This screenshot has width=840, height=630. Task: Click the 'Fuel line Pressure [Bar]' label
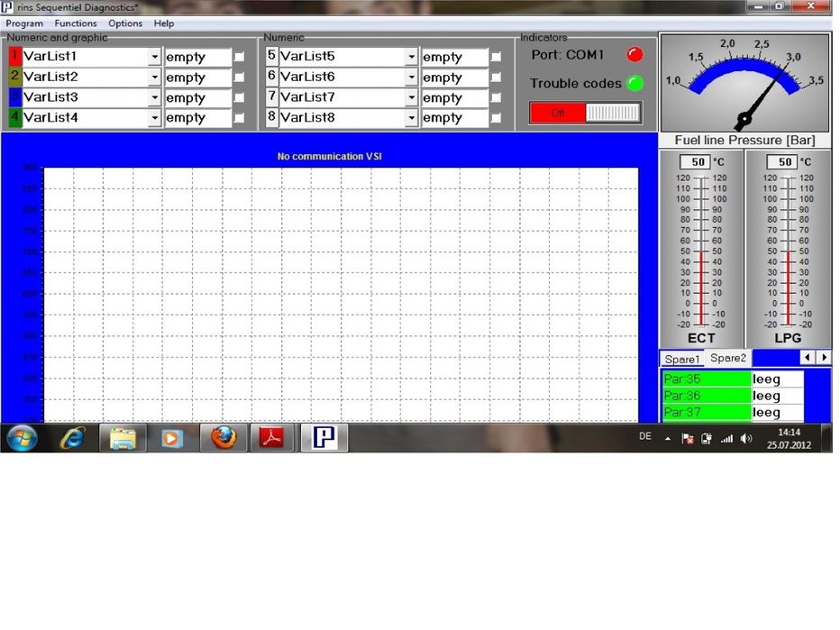tap(744, 141)
